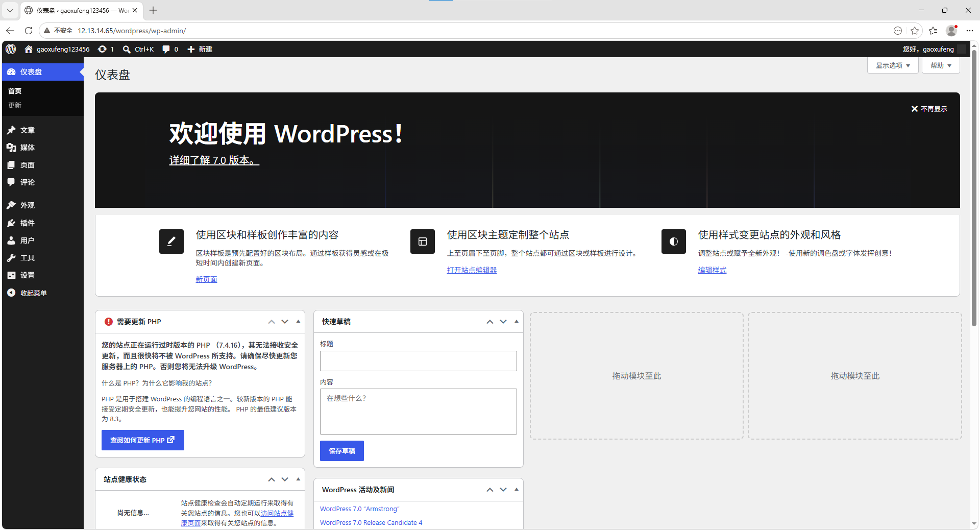Move 需要更新 PHP widget down

click(x=285, y=322)
